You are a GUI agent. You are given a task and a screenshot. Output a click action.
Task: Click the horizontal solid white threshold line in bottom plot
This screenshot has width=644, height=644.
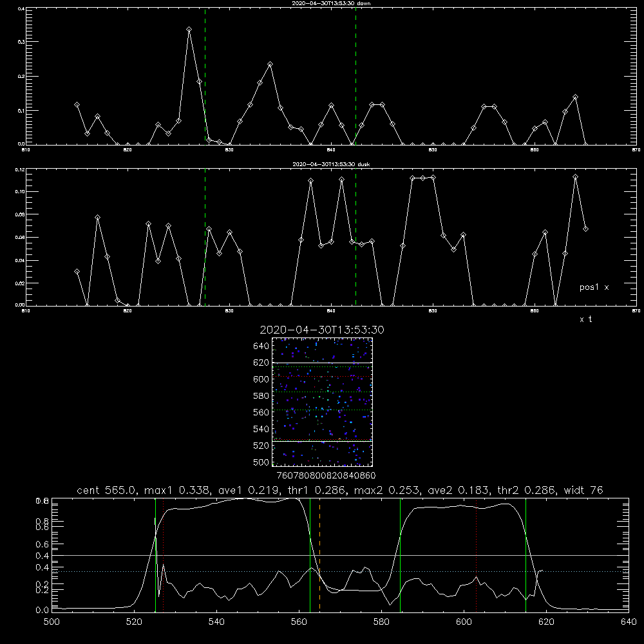tap(340, 555)
